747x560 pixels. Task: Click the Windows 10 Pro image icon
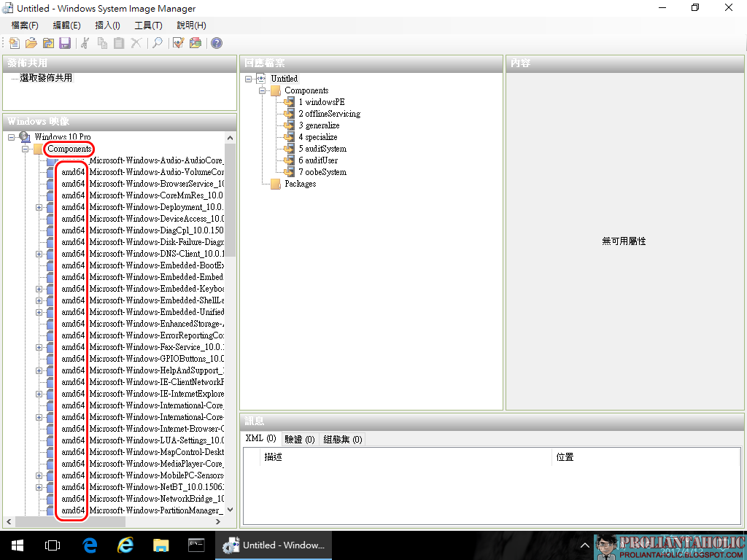coord(25,137)
